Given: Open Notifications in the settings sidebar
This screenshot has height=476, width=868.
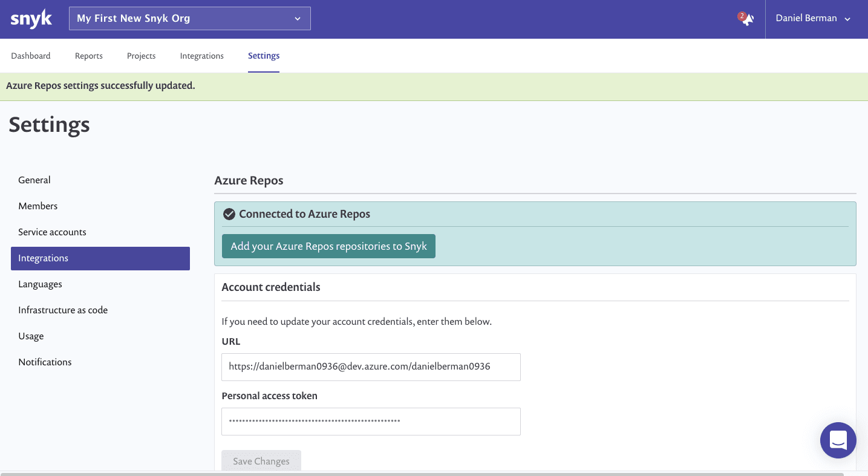Looking at the screenshot, I should [x=100, y=362].
